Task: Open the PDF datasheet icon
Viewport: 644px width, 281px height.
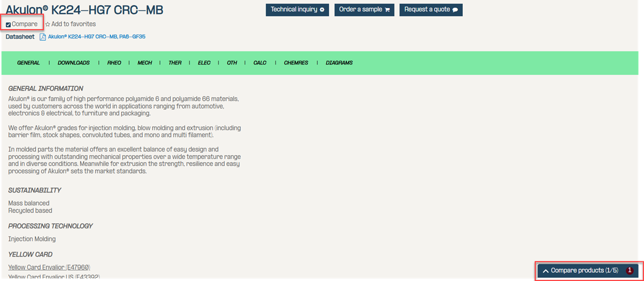Action: (43, 37)
